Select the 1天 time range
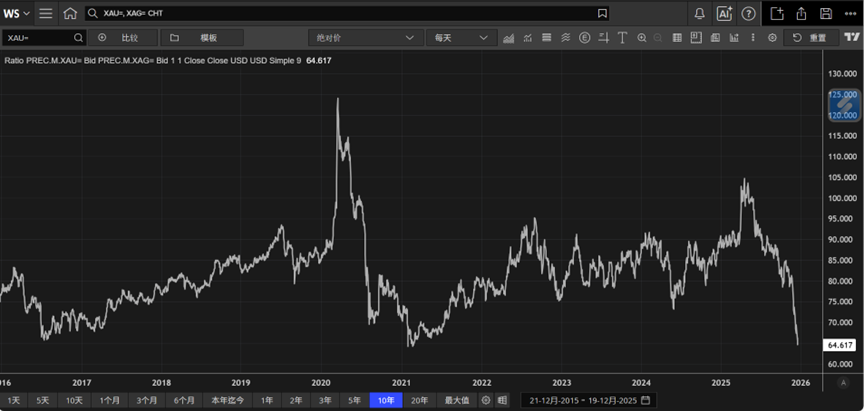The height and width of the screenshot is (411, 864). [x=14, y=401]
